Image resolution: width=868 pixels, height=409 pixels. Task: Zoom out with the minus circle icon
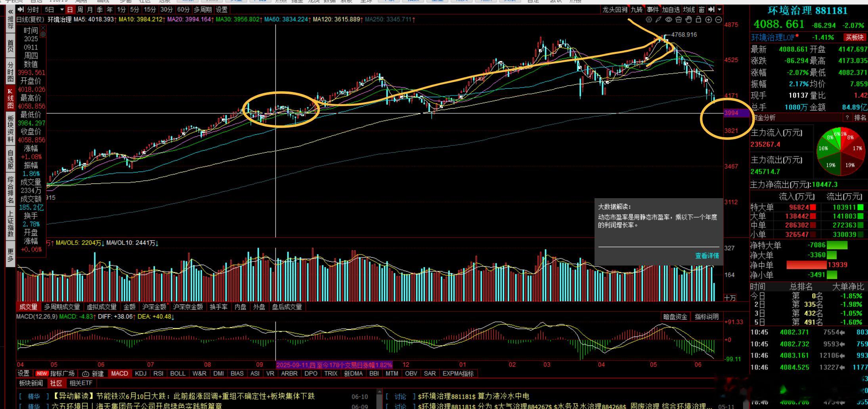pos(719,19)
